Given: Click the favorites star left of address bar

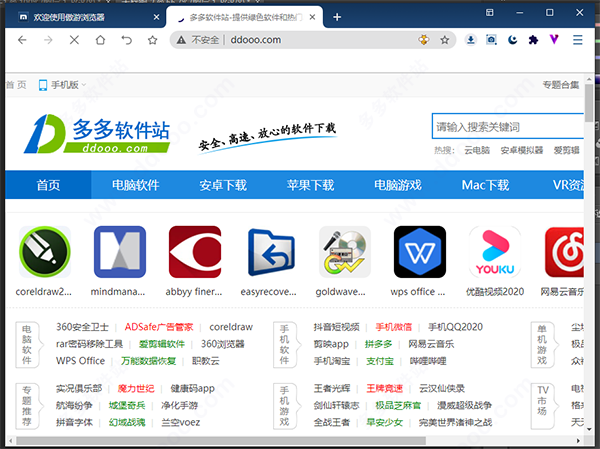Looking at the screenshot, I should tap(153, 40).
